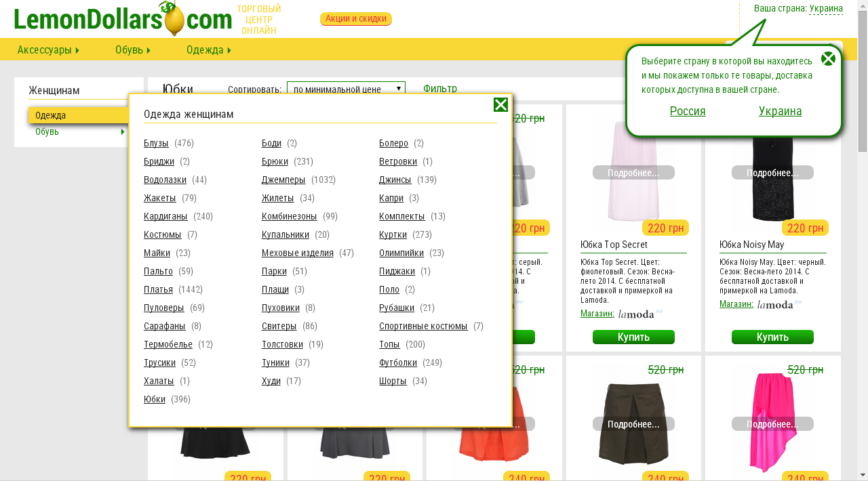Open the Сарафаны category
The height and width of the screenshot is (481, 868).
pyautogui.click(x=165, y=326)
